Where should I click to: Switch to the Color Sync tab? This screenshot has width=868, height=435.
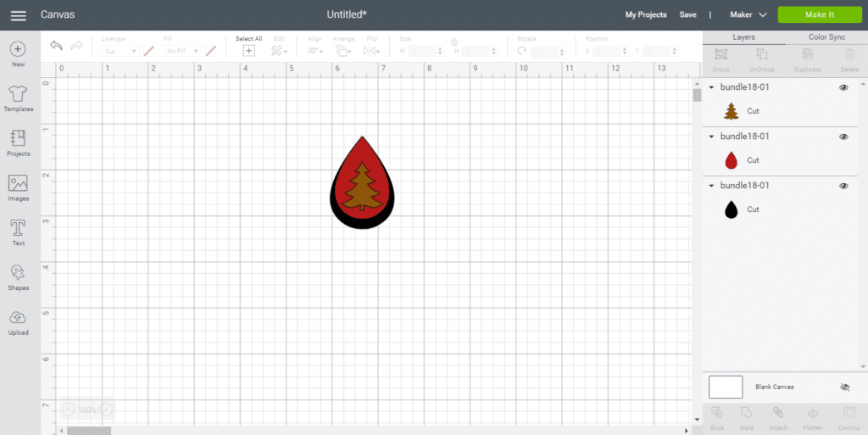coord(826,37)
